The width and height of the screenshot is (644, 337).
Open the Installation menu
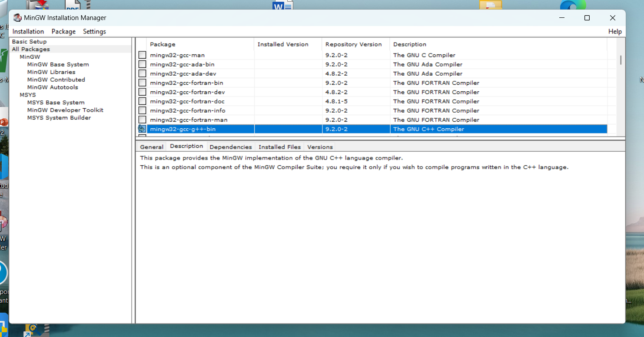tap(28, 31)
